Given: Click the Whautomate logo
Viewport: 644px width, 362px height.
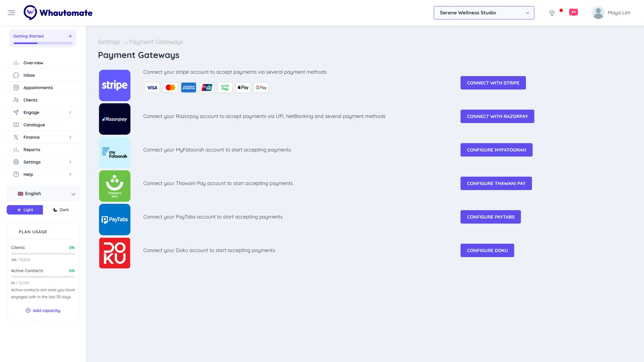Looking at the screenshot, I should click(58, 13).
